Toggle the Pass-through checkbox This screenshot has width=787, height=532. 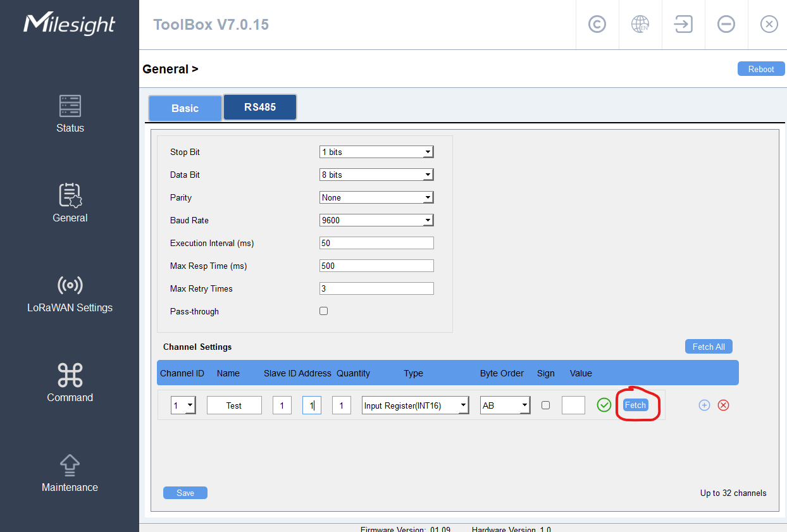pos(324,311)
